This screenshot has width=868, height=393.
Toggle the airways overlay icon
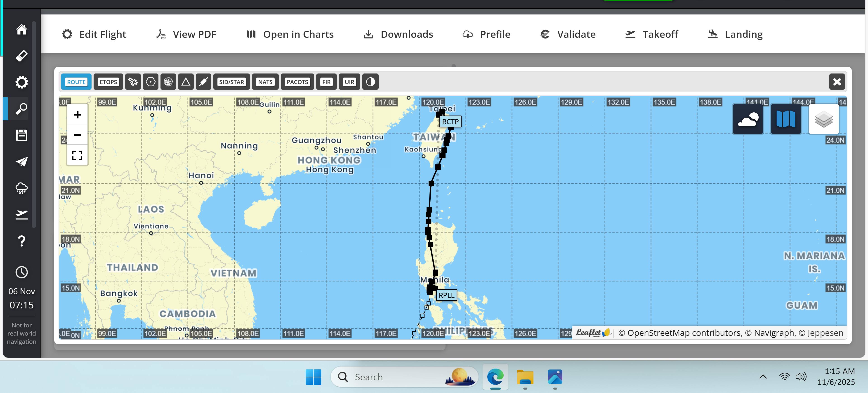(x=203, y=82)
